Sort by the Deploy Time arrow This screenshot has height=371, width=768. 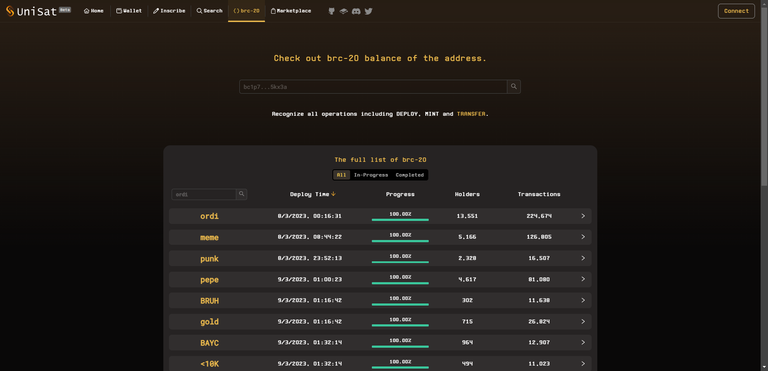[334, 194]
